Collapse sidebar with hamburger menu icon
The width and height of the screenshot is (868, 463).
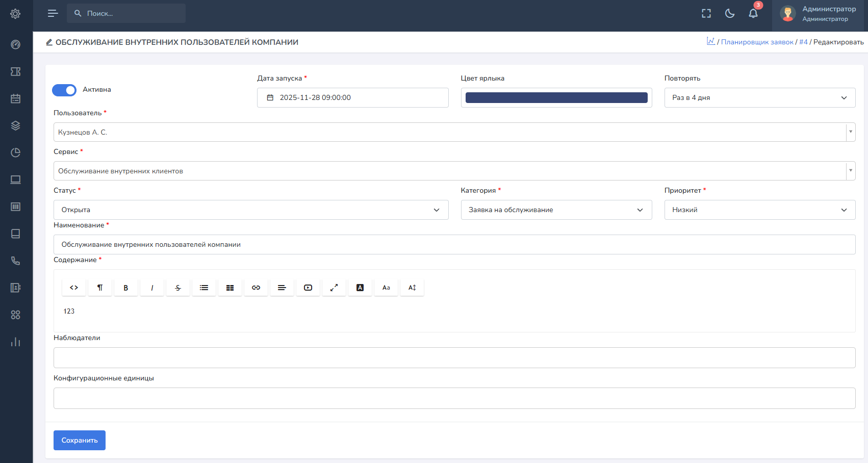point(53,13)
